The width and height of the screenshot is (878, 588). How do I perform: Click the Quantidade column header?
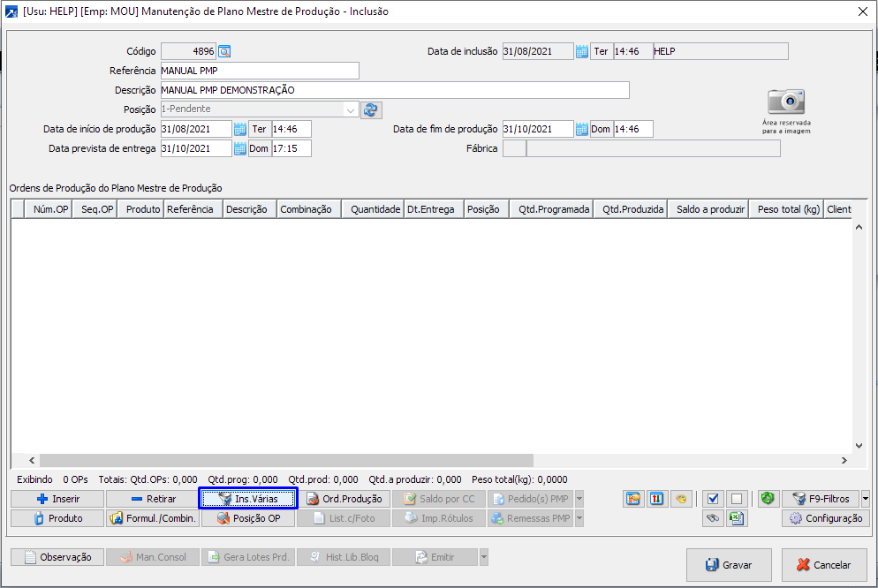(x=373, y=209)
